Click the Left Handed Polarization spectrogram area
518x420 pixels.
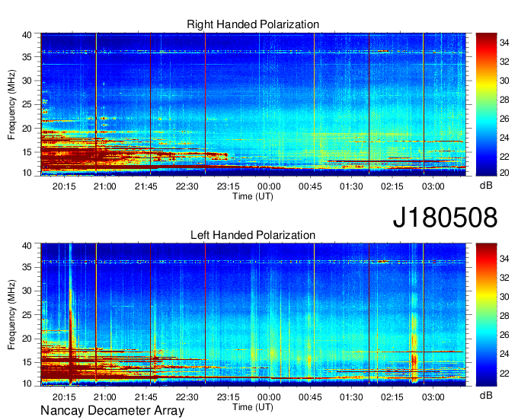[x=253, y=314]
